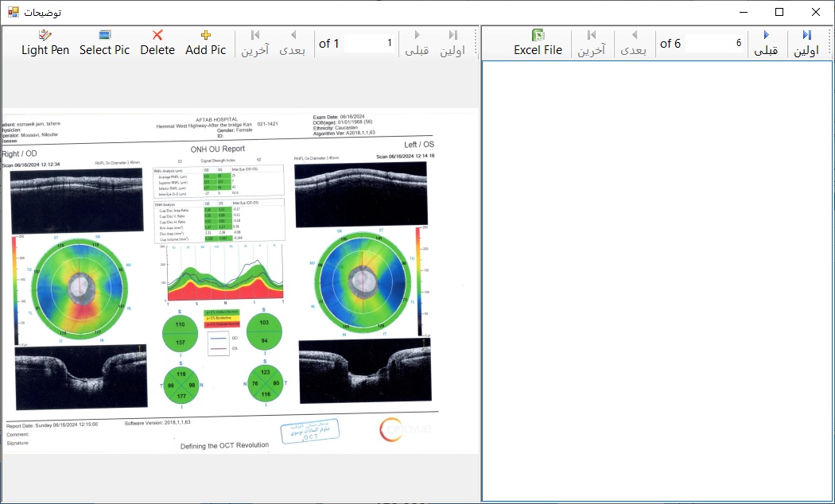Jump to first record (اولین) in the of 6 navigator
The height and width of the screenshot is (504, 835).
(x=806, y=43)
